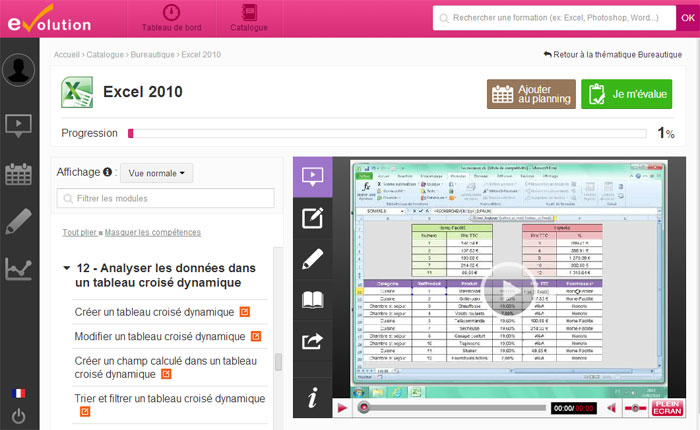The image size is (700, 430).
Task: Click the small play button in player bar
Action: 342,408
